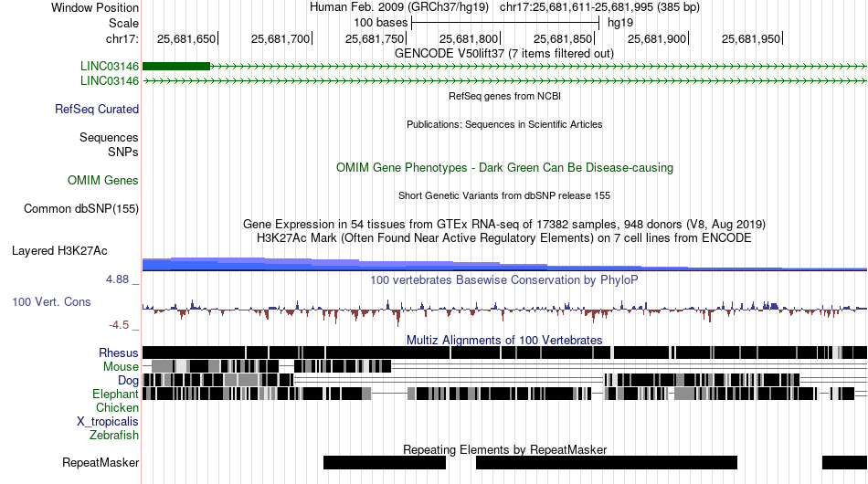Click the Mouse alignment blocks
This screenshot has width=868, height=484.
pyautogui.click(x=267, y=366)
